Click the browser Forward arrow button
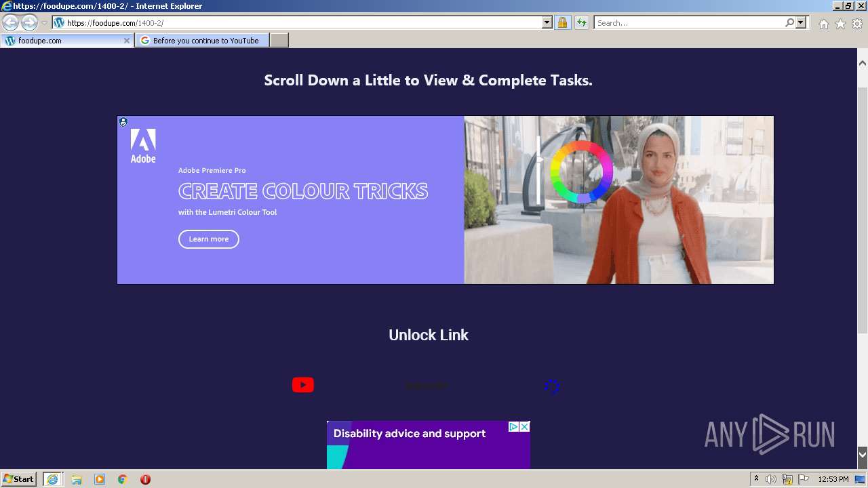This screenshot has height=488, width=868. 29,22
